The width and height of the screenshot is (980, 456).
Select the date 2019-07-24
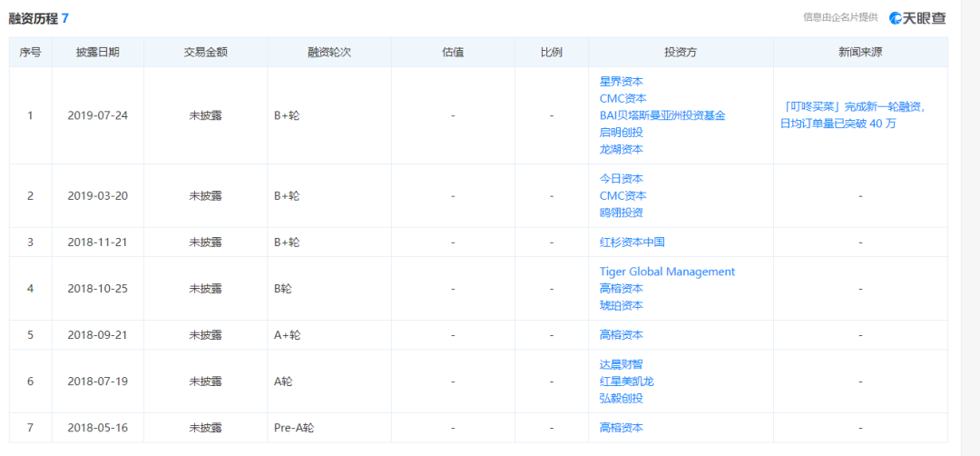(x=97, y=115)
